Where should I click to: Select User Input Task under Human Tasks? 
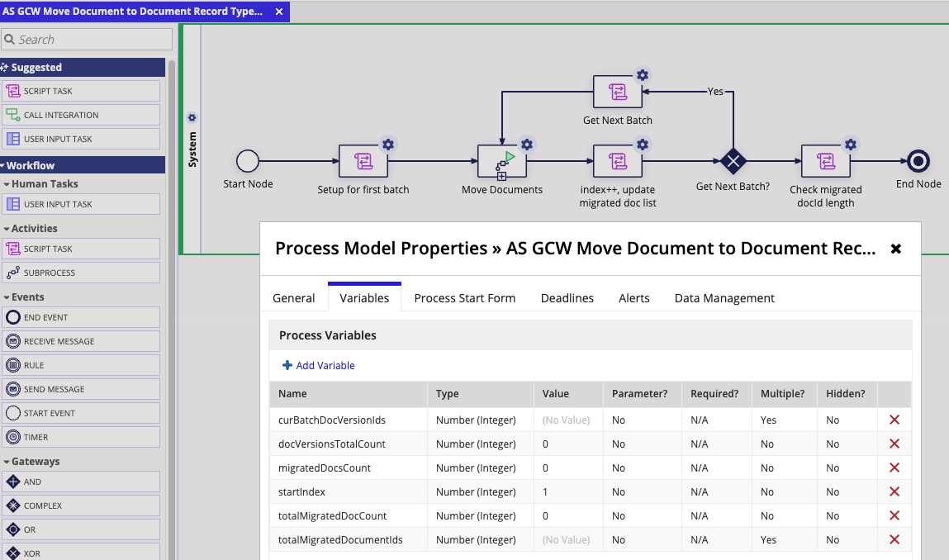81,204
